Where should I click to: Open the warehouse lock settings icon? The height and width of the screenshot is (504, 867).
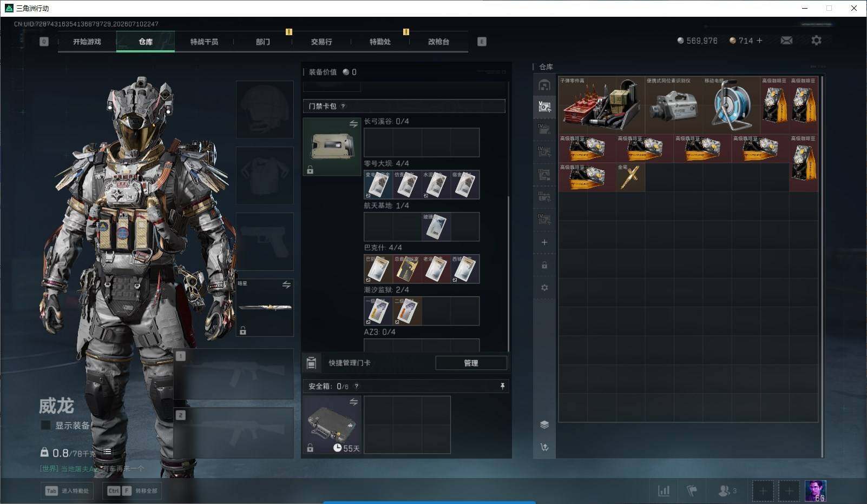[x=544, y=265]
